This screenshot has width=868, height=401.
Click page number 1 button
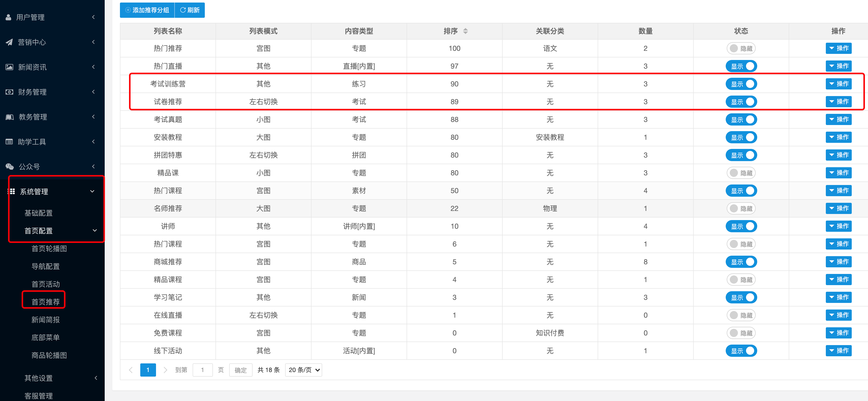pyautogui.click(x=148, y=370)
